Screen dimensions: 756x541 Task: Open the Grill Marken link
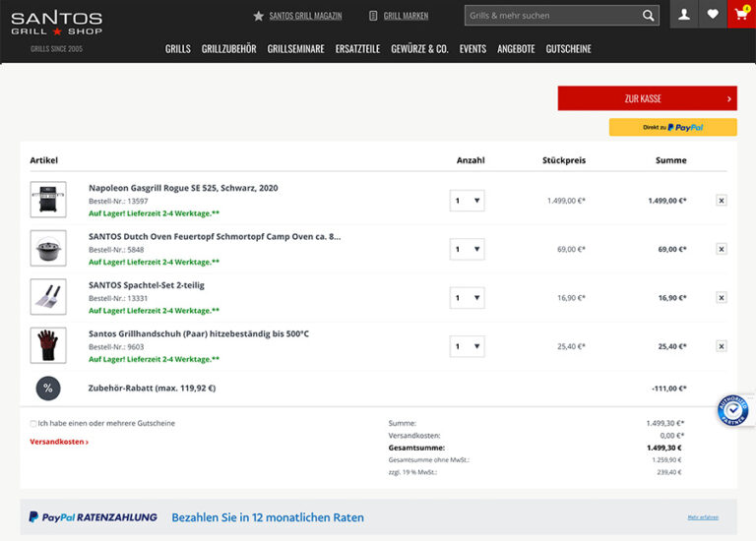pyautogui.click(x=406, y=16)
